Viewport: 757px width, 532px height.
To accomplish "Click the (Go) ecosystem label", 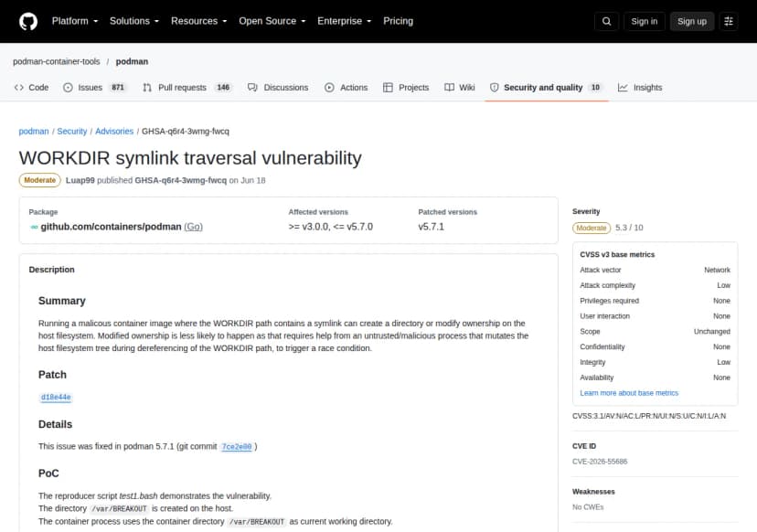I will pos(193,227).
